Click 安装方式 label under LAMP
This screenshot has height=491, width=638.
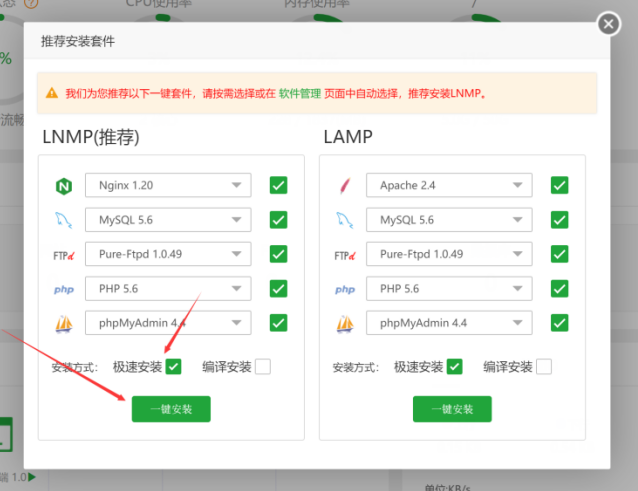coord(356,367)
